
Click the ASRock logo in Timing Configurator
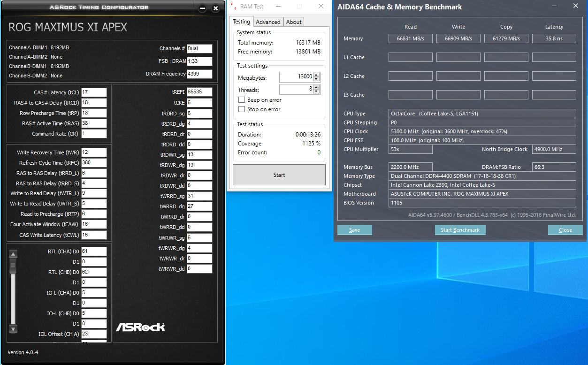140,327
